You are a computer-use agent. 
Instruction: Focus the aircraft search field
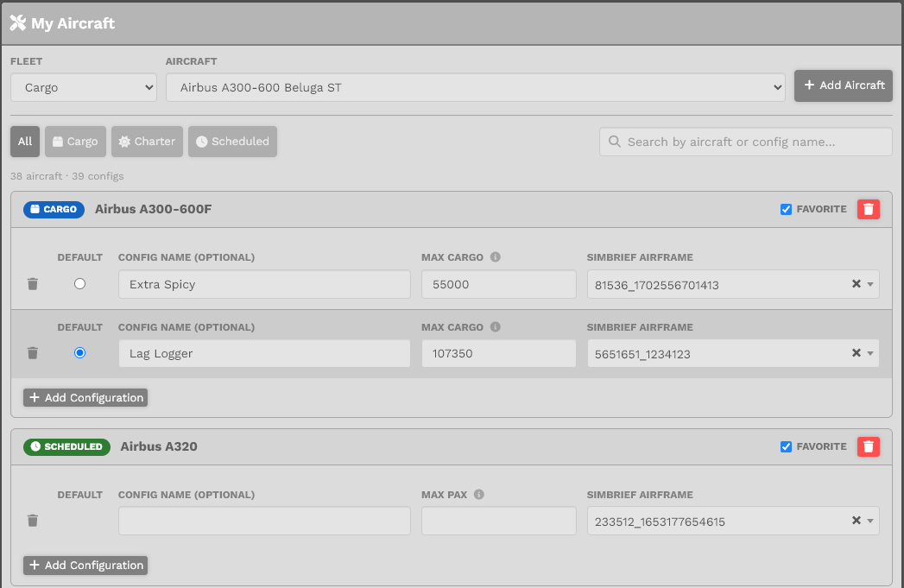click(x=746, y=142)
